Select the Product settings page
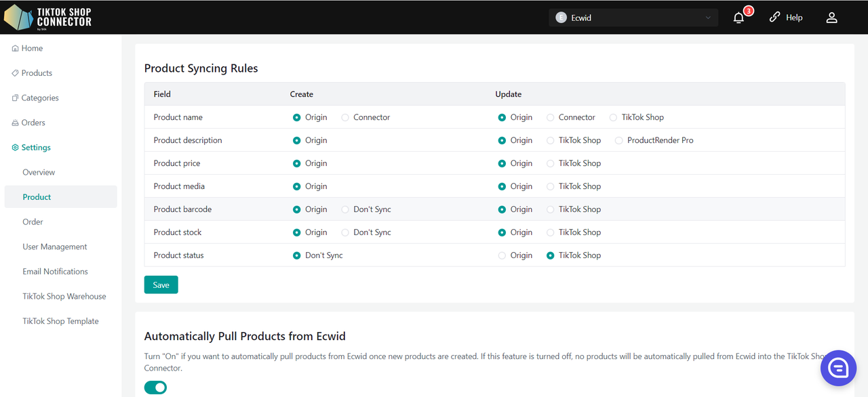Viewport: 868px width, 397px height. point(60,197)
